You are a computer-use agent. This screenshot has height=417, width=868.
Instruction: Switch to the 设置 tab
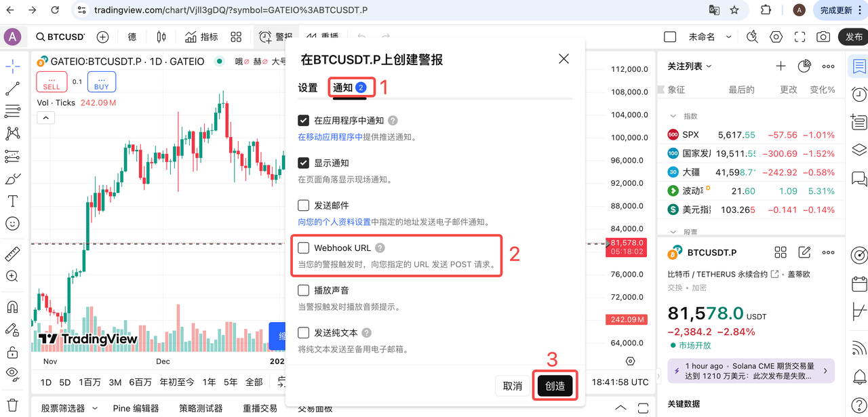(308, 88)
